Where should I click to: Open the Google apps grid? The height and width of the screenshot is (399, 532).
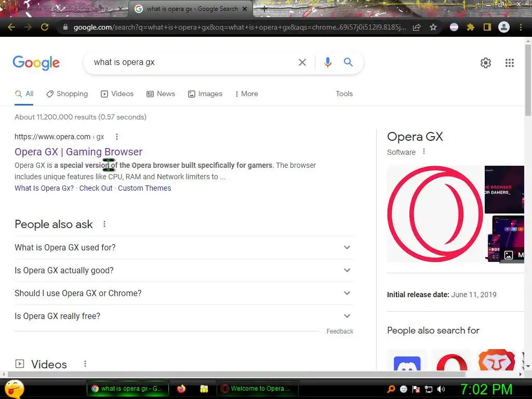click(x=510, y=63)
